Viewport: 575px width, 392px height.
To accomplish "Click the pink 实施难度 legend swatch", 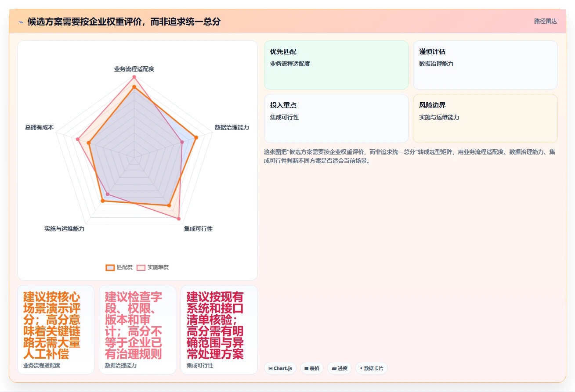I will [141, 267].
